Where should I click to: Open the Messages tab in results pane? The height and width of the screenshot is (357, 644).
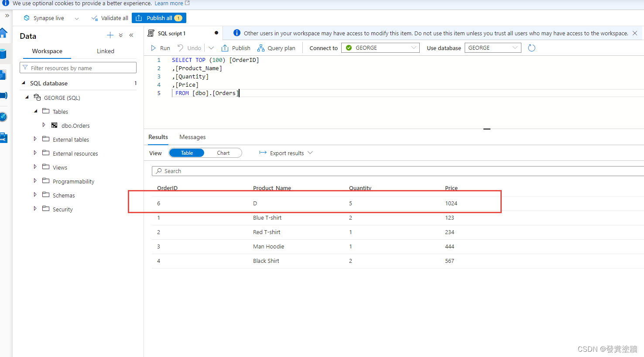coord(192,137)
